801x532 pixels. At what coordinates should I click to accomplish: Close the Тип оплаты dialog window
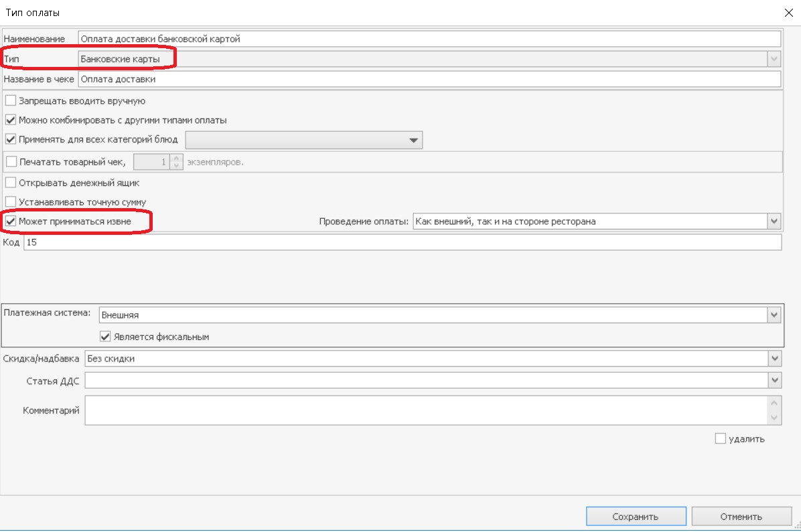(x=786, y=12)
